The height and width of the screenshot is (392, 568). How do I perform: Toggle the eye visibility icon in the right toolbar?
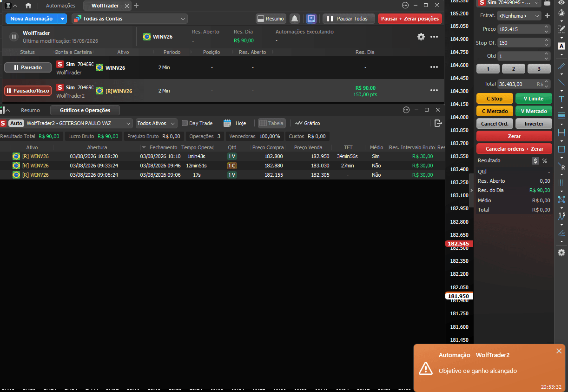[x=561, y=3]
